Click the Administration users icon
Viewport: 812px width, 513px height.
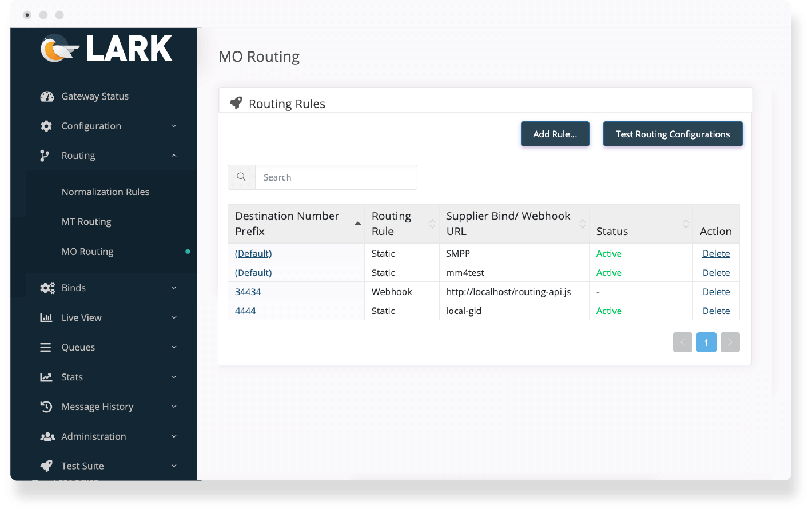coord(47,436)
